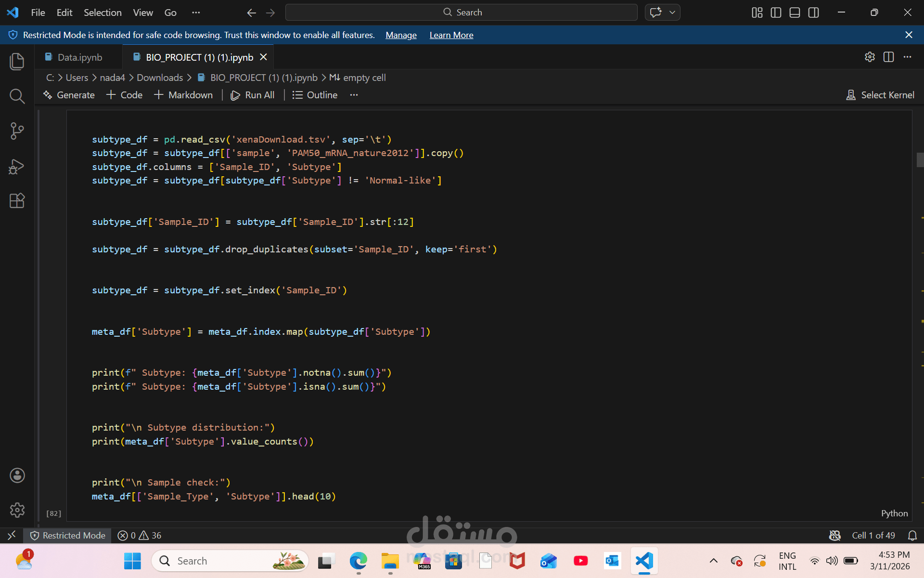Open notebook toolbar more actions ellipsis

pos(354,95)
